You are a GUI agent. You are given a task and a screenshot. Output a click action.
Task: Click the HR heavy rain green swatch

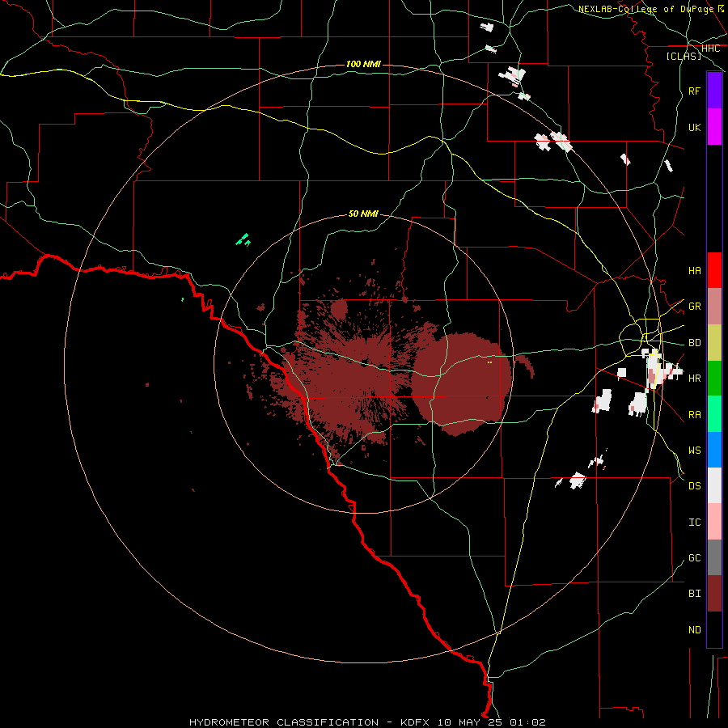point(714,379)
